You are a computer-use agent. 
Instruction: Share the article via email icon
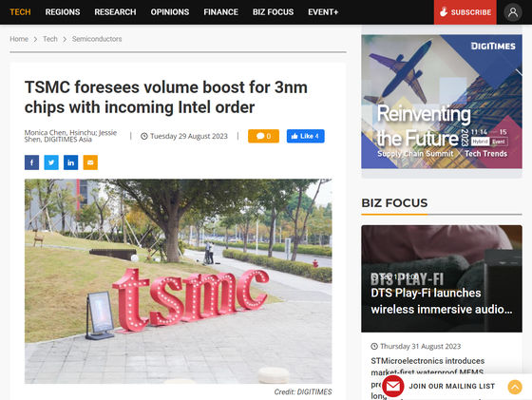click(x=90, y=162)
